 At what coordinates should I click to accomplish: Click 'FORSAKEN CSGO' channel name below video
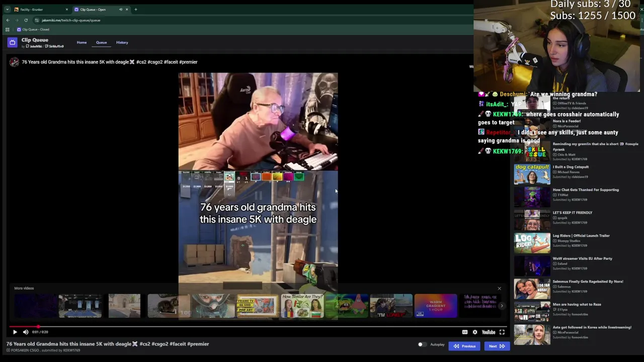click(x=25, y=350)
